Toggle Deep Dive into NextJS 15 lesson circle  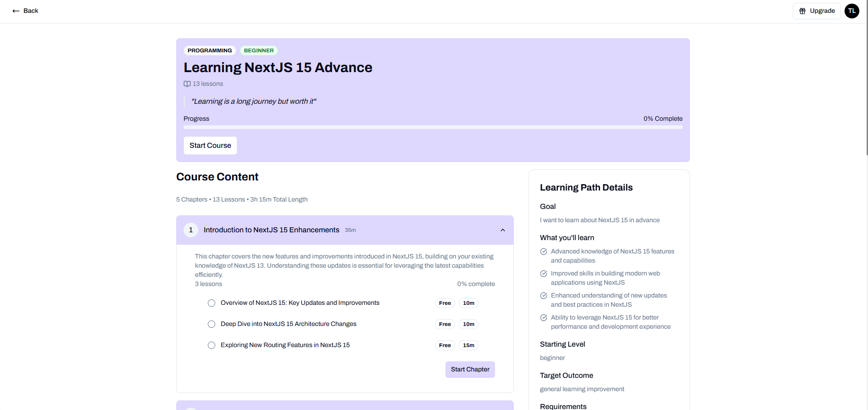[x=211, y=324]
